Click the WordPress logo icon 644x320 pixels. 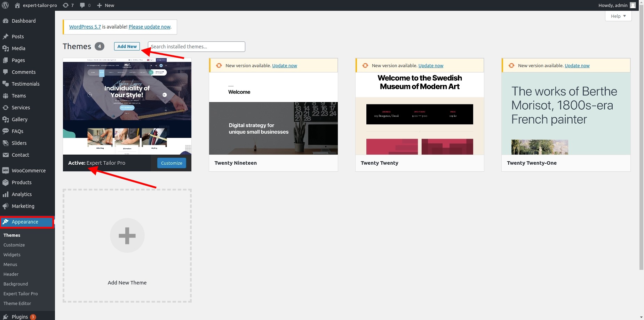click(5, 5)
